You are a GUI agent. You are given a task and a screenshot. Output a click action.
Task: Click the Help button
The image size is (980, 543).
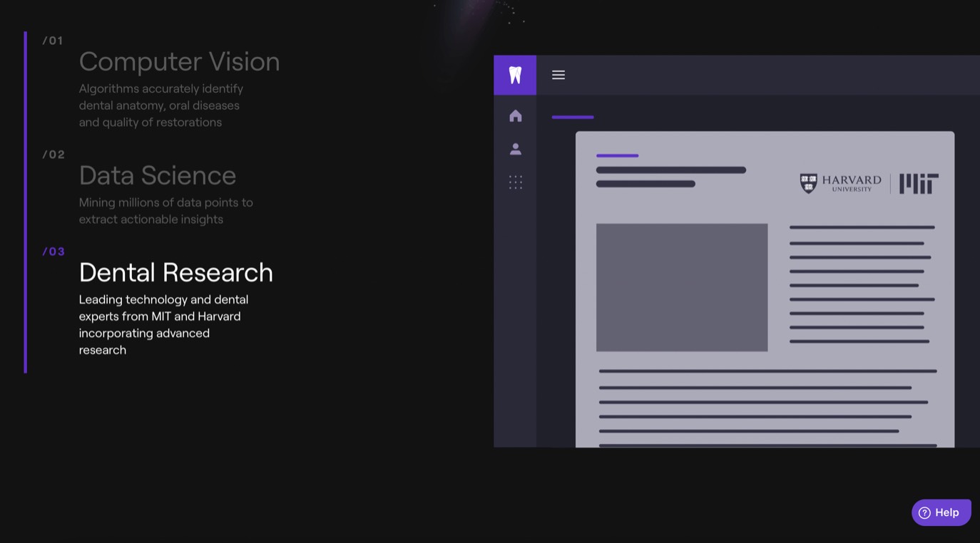[x=941, y=512]
